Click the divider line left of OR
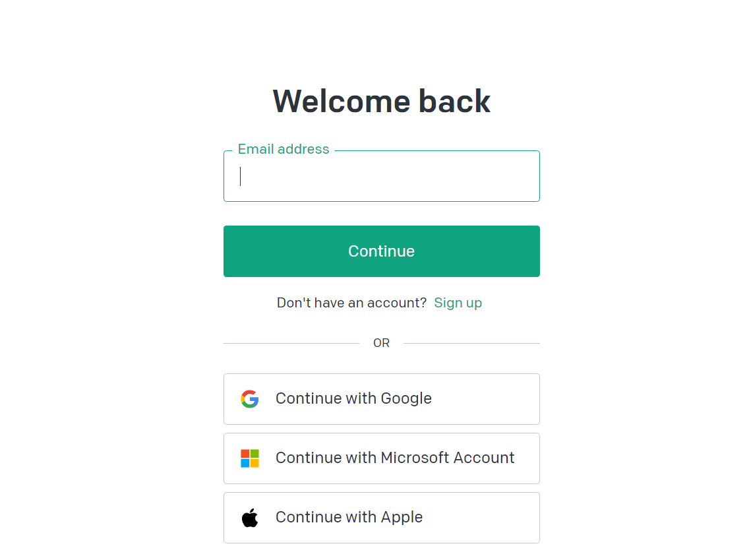The height and width of the screenshot is (560, 749). tap(291, 343)
